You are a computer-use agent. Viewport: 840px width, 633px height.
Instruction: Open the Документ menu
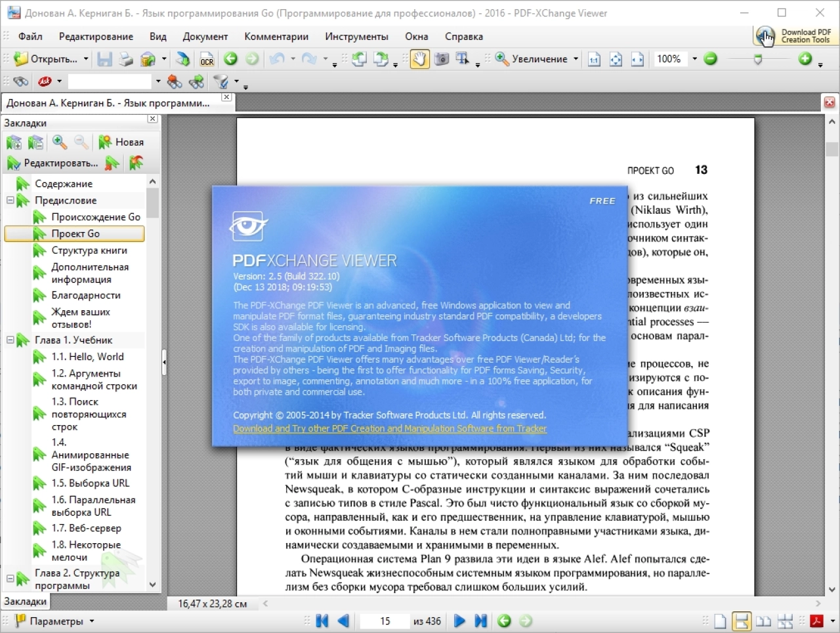click(x=205, y=37)
